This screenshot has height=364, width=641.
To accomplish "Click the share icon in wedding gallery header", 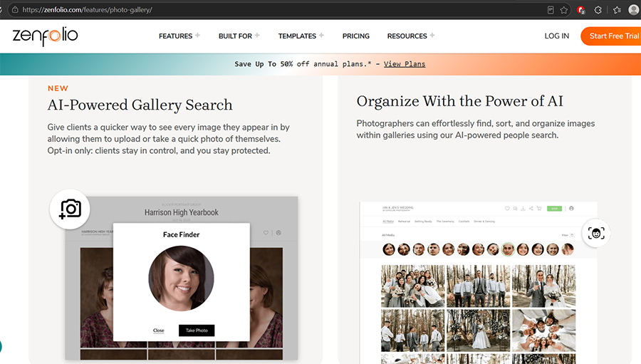I will coord(531,208).
